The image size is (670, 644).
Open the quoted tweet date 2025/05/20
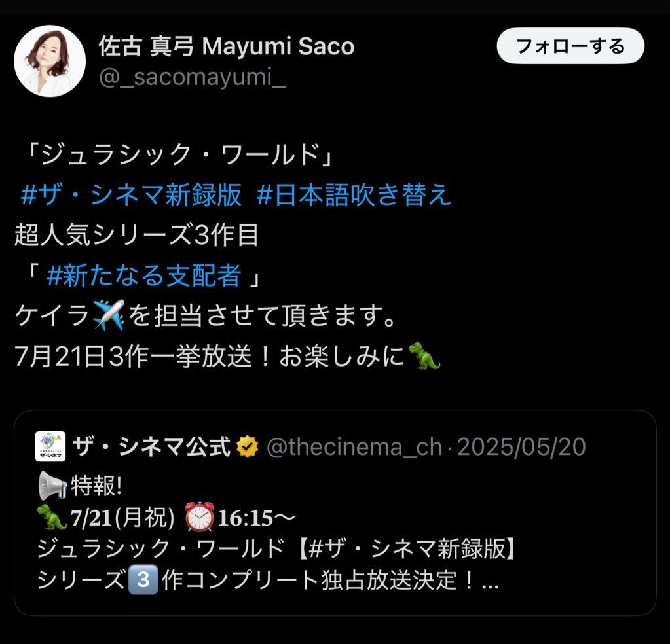[521, 447]
